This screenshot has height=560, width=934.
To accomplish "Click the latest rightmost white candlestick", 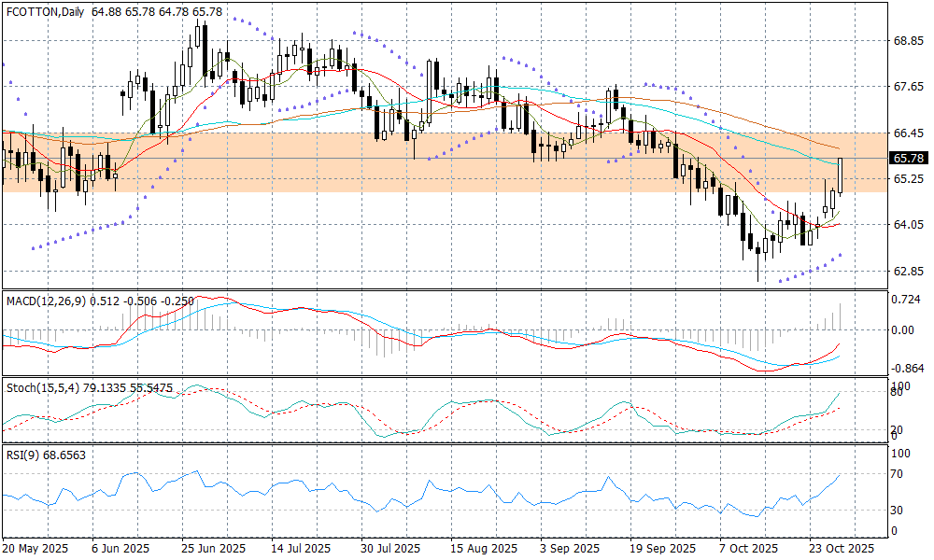I will coord(842,175).
